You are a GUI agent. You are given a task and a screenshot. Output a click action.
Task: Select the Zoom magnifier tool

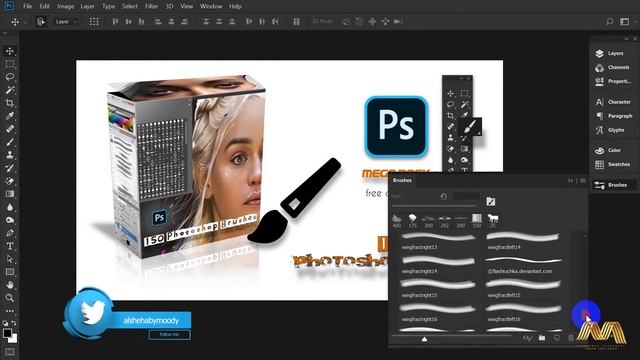pos(10,298)
